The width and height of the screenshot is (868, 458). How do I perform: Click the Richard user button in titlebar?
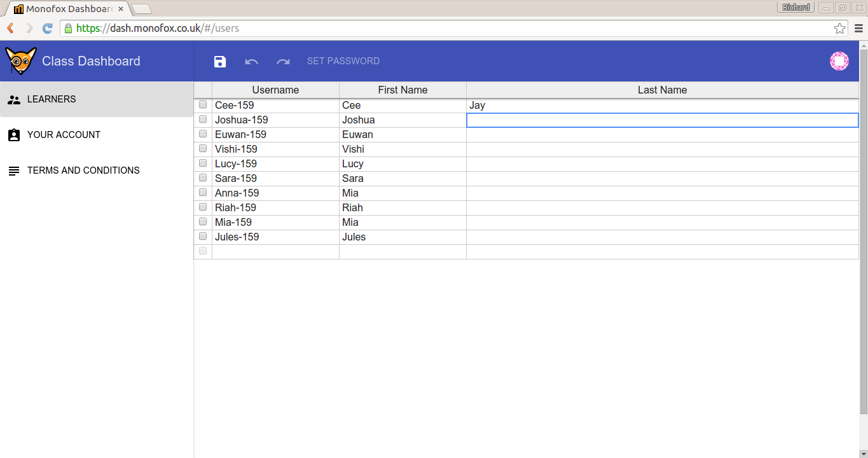[x=796, y=7]
